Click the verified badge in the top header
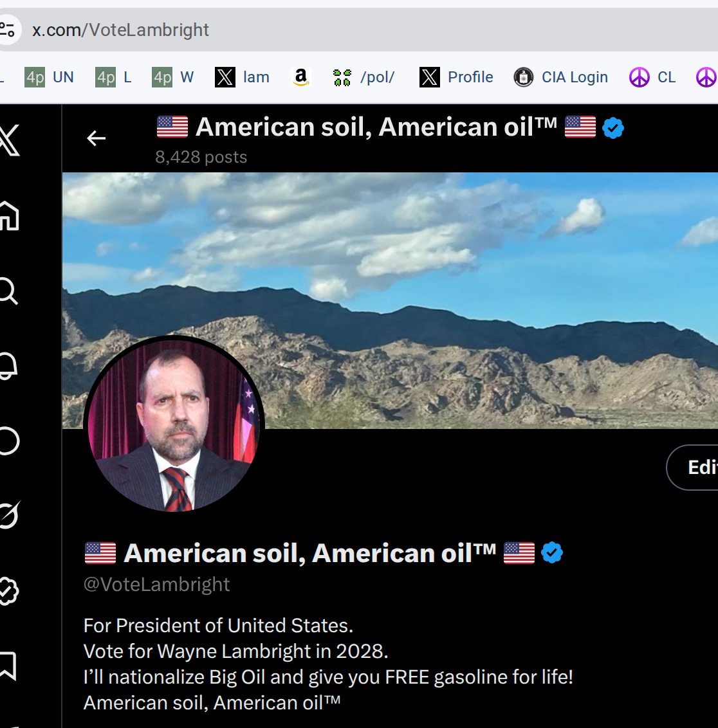 pos(613,128)
